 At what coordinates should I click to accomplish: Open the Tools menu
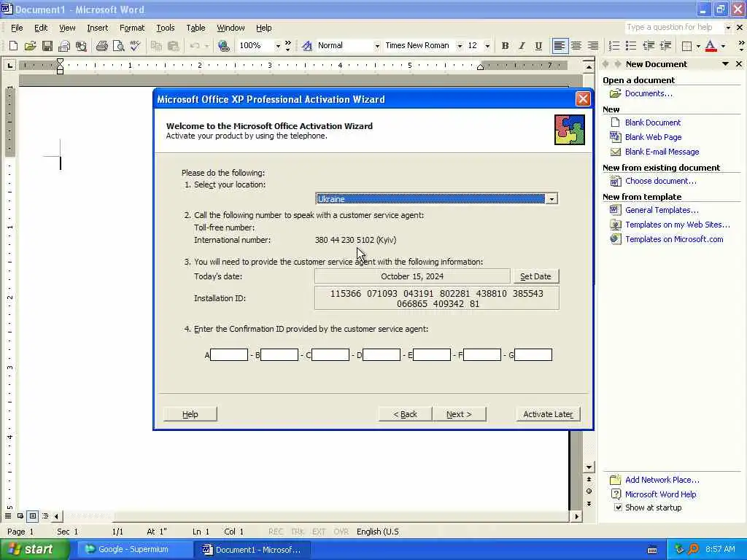[166, 28]
